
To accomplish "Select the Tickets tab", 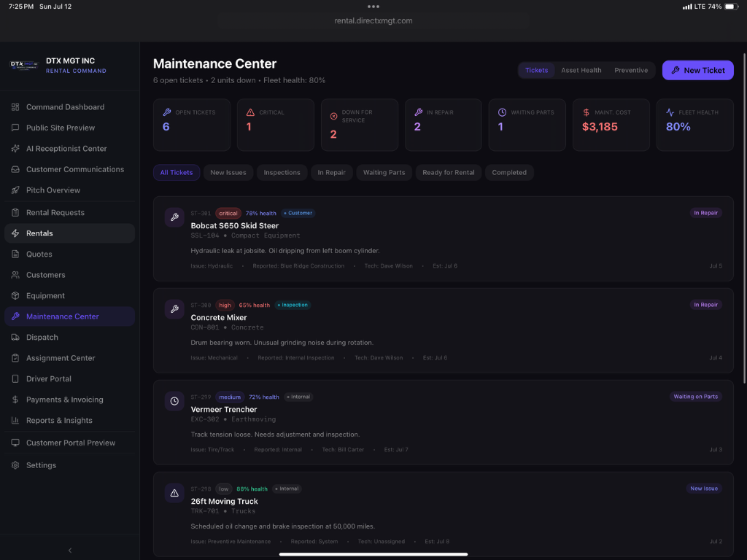I will point(536,71).
